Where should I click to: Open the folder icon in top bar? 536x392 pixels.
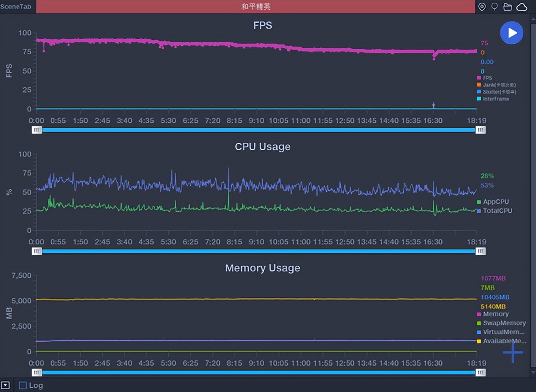pos(508,7)
